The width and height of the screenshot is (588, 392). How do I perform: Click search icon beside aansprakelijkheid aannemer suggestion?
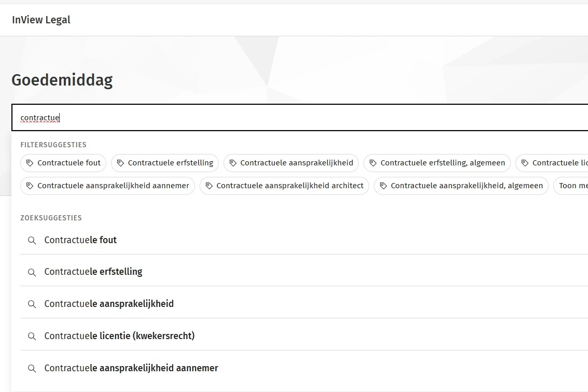[x=32, y=369]
